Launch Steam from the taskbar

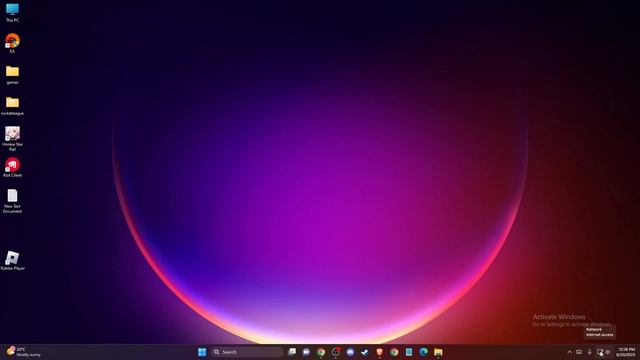point(364,352)
